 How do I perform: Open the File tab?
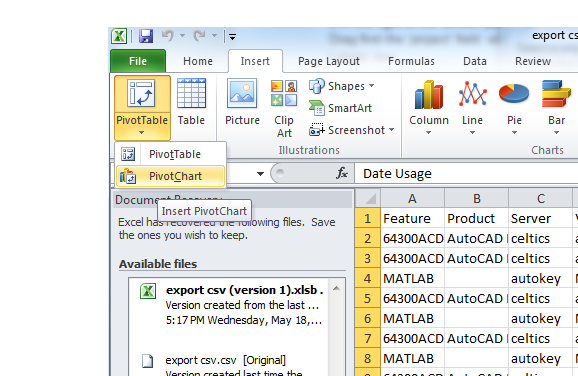138,61
